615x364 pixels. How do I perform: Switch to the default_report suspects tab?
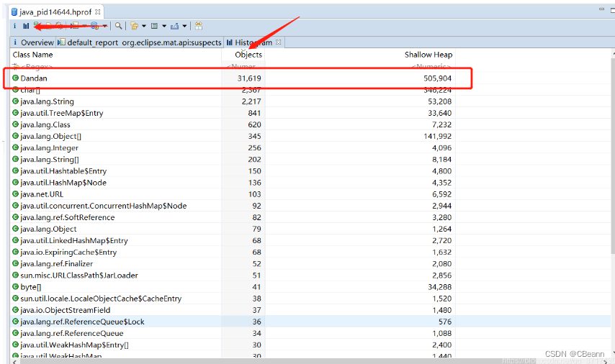tap(140, 42)
